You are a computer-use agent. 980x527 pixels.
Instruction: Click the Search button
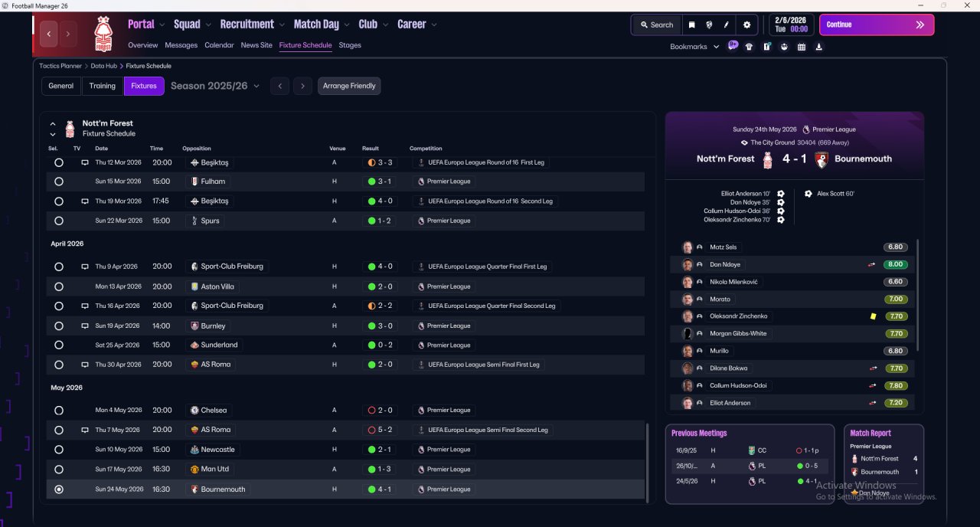(x=656, y=25)
